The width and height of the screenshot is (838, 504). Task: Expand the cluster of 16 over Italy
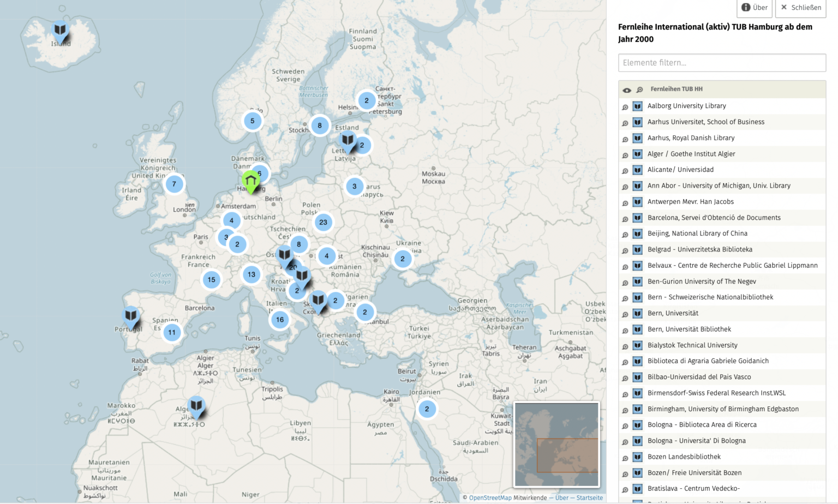pyautogui.click(x=280, y=320)
